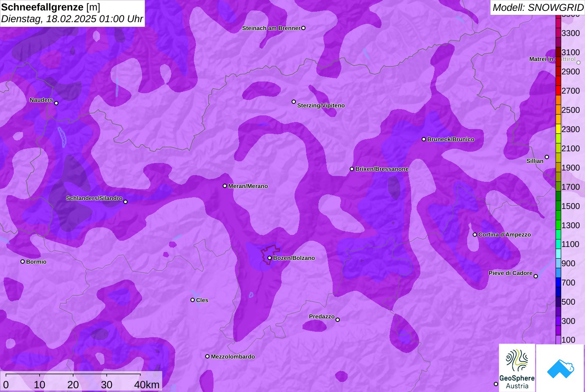The width and height of the screenshot is (585, 392).
Task: Click the Bruneck/Brunico marker dot
Action: [424, 139]
